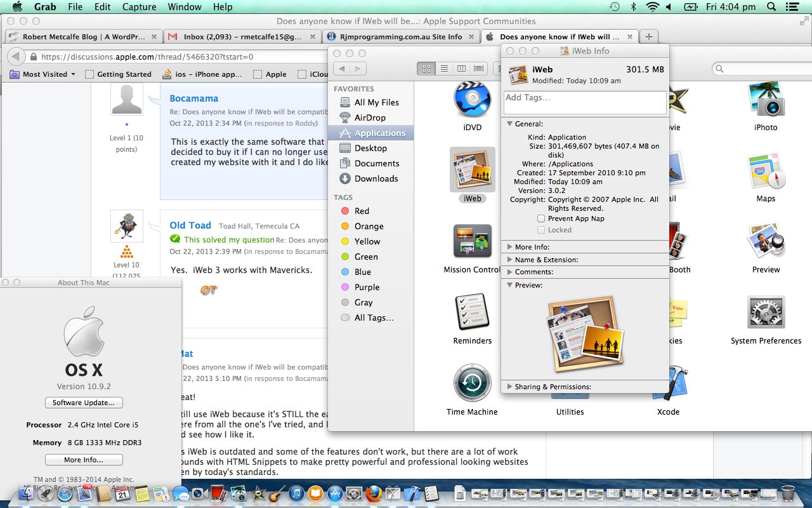The height and width of the screenshot is (508, 812).
Task: Enable the Prevent App Nap checkbox
Action: click(541, 218)
